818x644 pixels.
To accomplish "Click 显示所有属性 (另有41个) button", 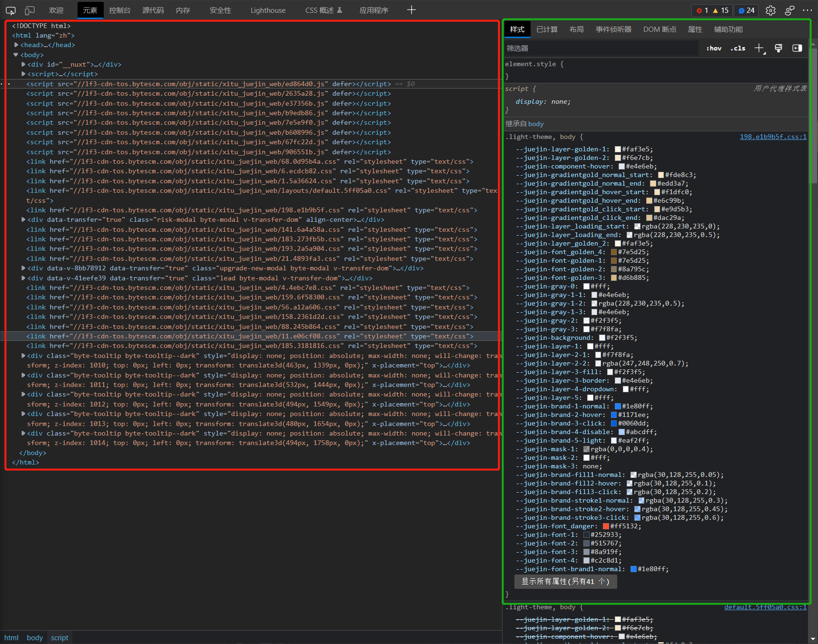I will coord(565,582).
